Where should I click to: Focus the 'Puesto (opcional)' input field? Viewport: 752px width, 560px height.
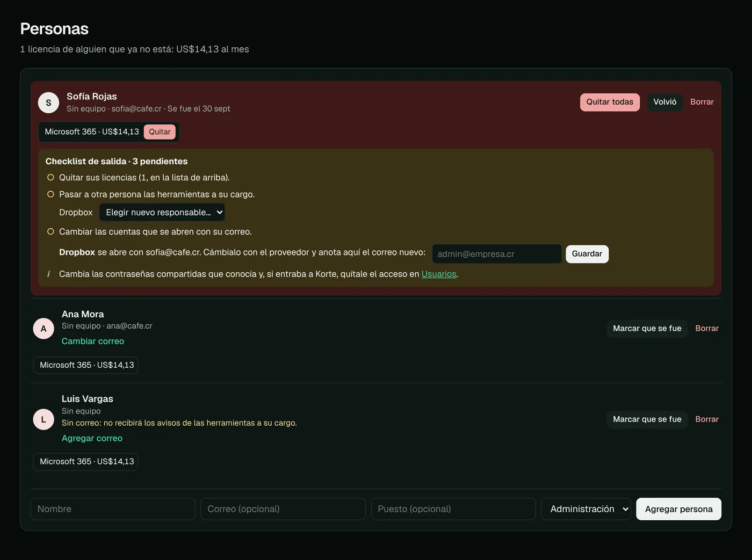click(453, 509)
